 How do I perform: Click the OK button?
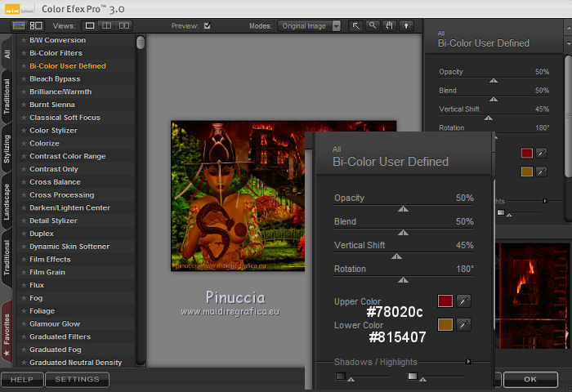pos(530,380)
